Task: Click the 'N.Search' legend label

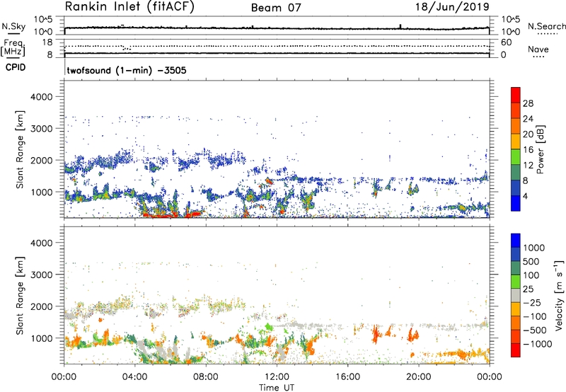Action: tap(546, 26)
